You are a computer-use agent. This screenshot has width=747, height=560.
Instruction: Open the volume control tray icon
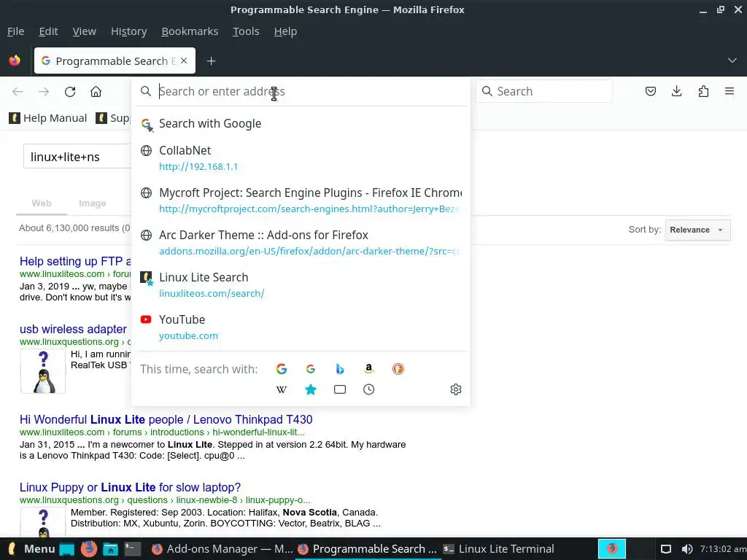[x=686, y=549]
